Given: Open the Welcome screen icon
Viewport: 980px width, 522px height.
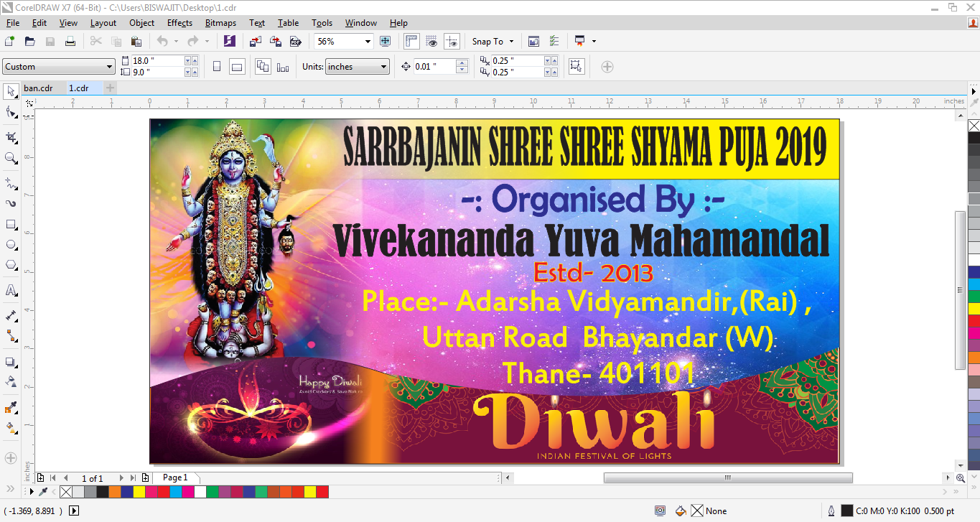Looking at the screenshot, I should pyautogui.click(x=533, y=41).
